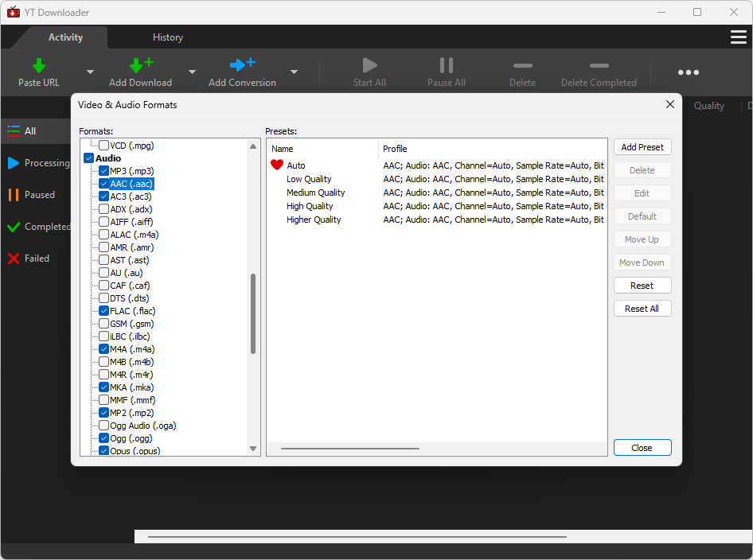The height and width of the screenshot is (560, 753).
Task: Click the Formats list vertical scrollbar thumb
Action: click(x=253, y=314)
